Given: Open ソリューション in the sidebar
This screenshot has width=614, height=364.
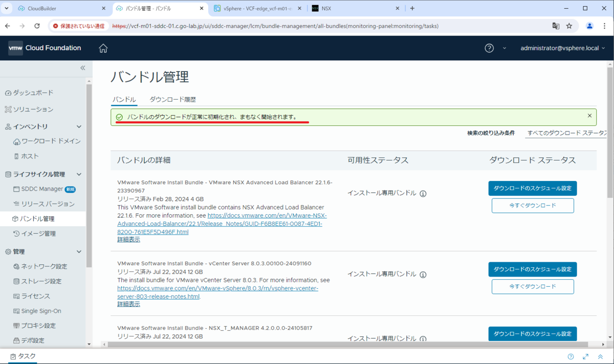Looking at the screenshot, I should coord(29,109).
